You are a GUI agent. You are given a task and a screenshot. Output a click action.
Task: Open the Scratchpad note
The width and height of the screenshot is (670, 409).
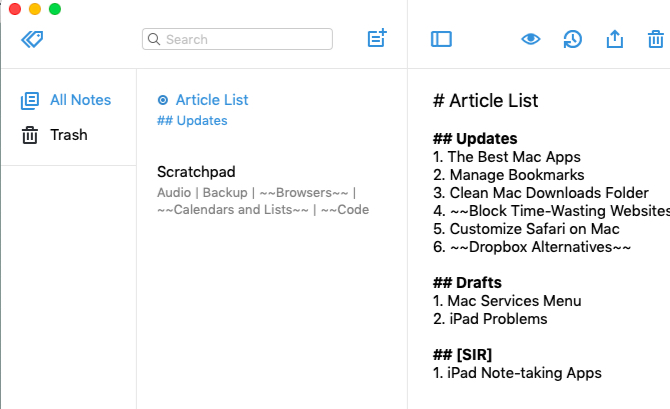pyautogui.click(x=196, y=172)
